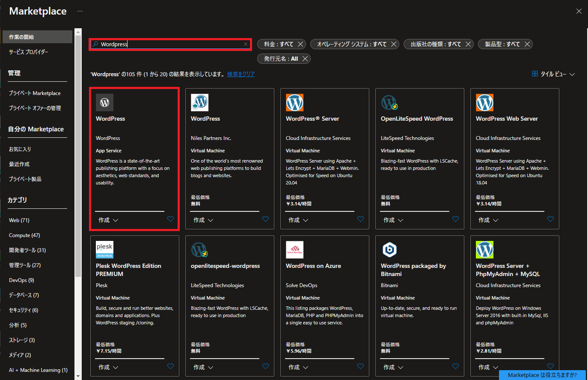This screenshot has width=588, height=380.
Task: Click the WordPress App Service logo icon
Action: coord(104,102)
